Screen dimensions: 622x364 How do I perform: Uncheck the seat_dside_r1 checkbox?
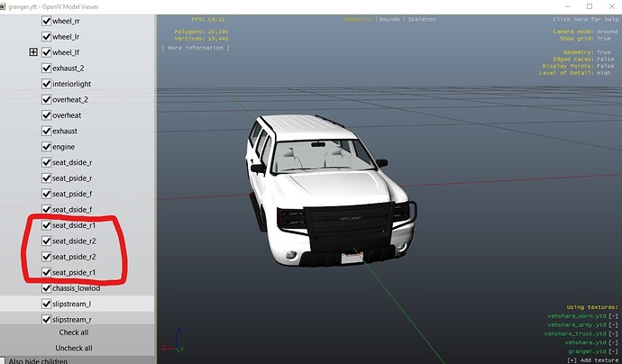pyautogui.click(x=46, y=225)
